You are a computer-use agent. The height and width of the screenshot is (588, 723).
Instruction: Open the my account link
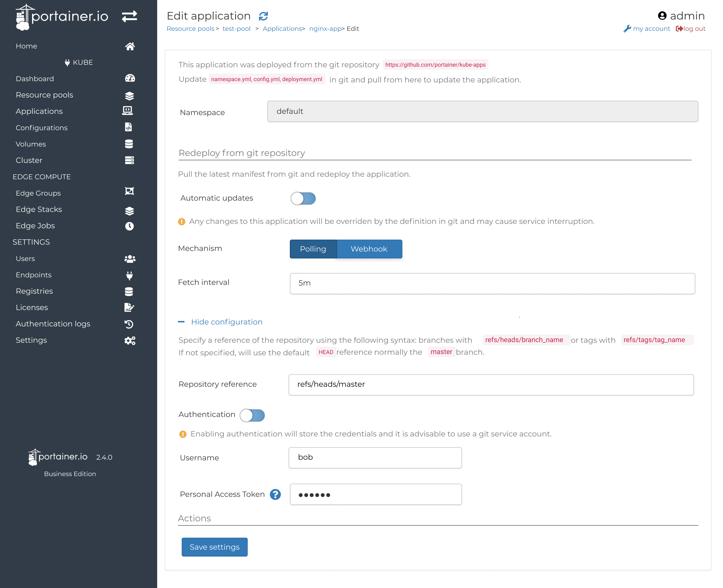tap(652, 29)
